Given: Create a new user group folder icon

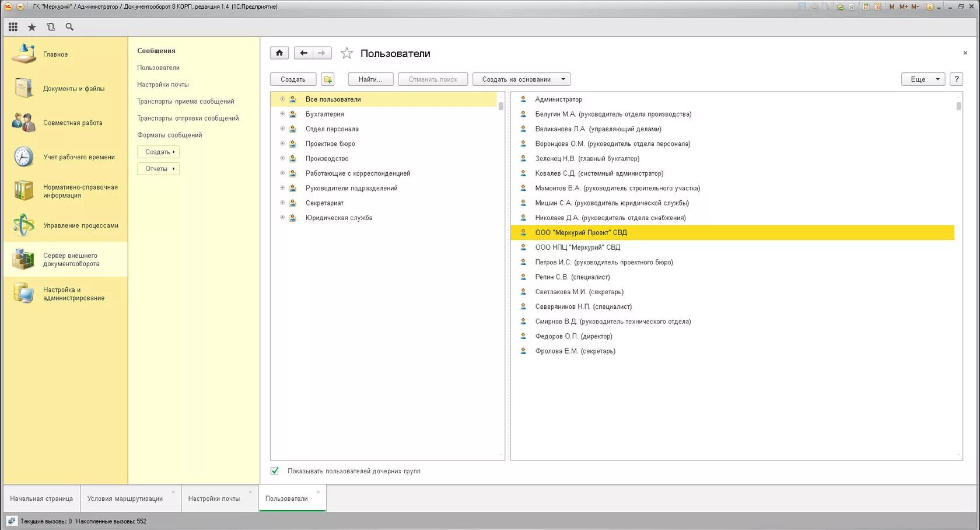Looking at the screenshot, I should [328, 79].
